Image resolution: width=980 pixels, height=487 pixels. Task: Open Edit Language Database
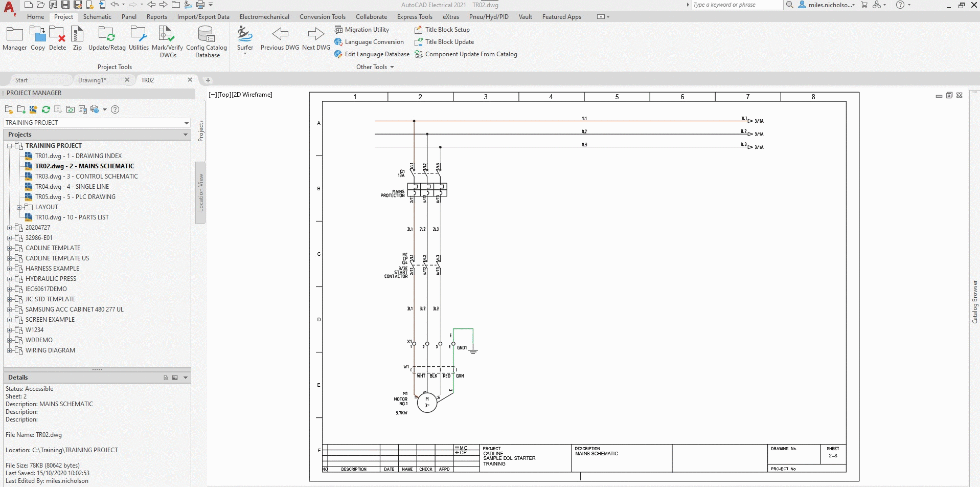pyautogui.click(x=372, y=54)
